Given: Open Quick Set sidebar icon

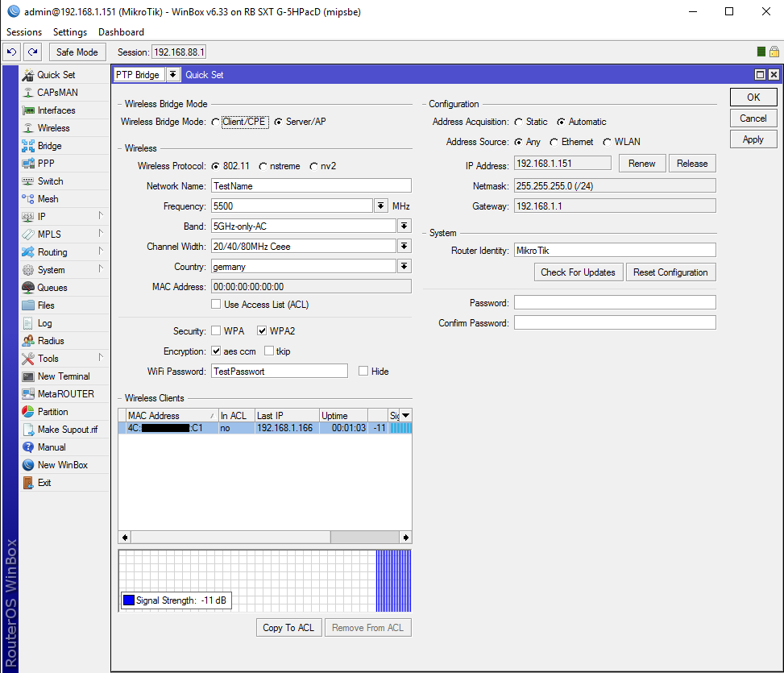Looking at the screenshot, I should tap(28, 75).
